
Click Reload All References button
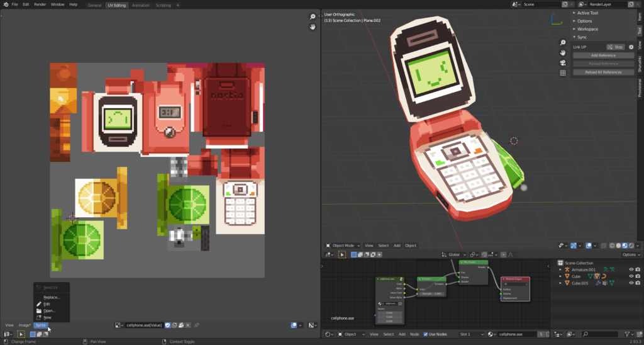coord(603,72)
